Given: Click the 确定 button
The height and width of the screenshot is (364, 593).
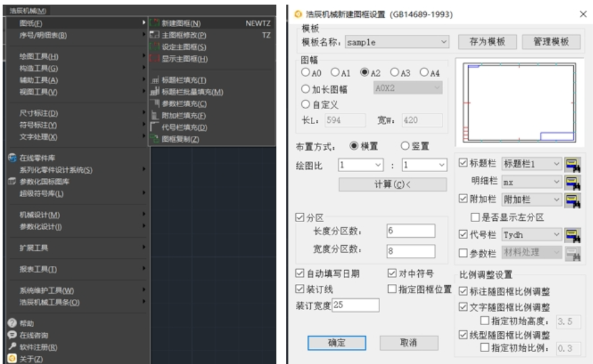Looking at the screenshot, I should click(x=337, y=343).
